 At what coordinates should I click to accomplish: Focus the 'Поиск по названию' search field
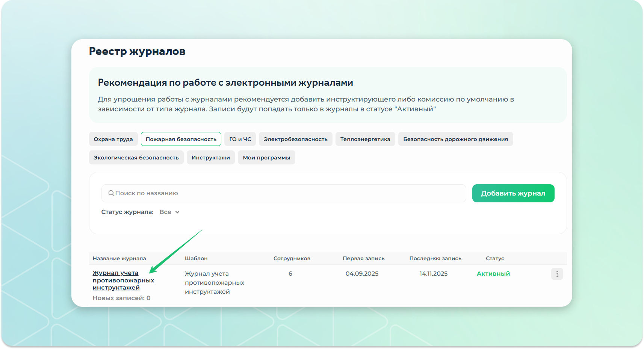coord(286,193)
